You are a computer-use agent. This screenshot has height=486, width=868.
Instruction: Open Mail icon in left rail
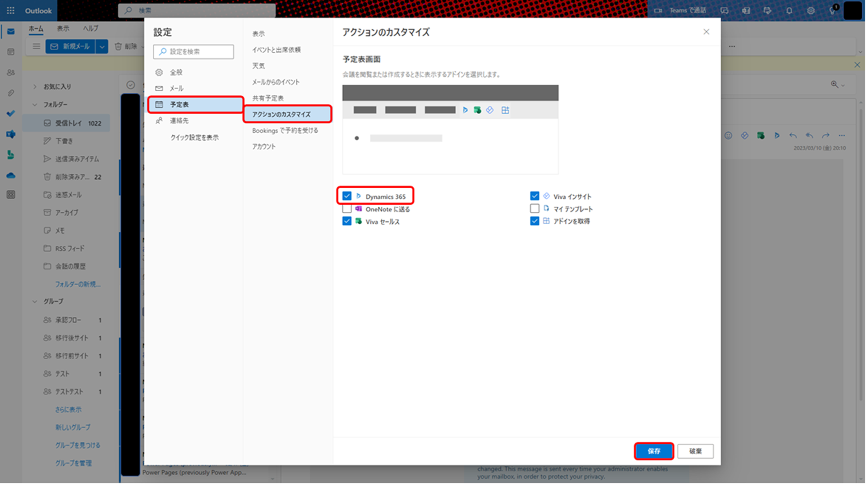11,32
